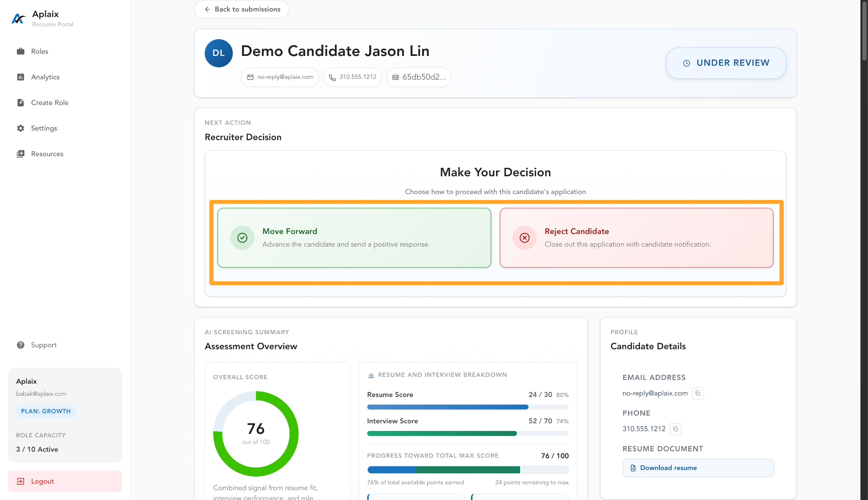The image size is (868, 500).
Task: Click the envelope icon in email chip
Action: [x=250, y=77]
